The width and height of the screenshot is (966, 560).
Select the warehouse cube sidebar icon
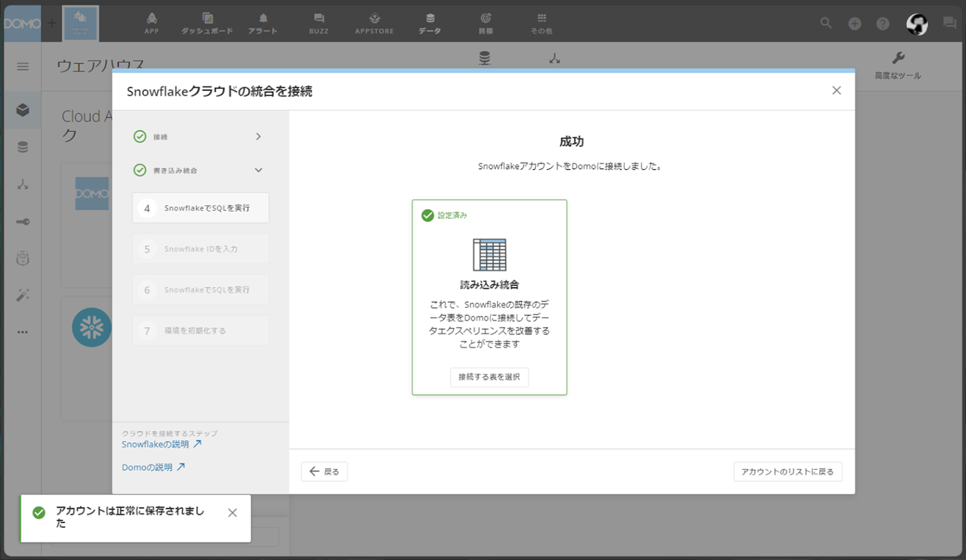(x=23, y=110)
